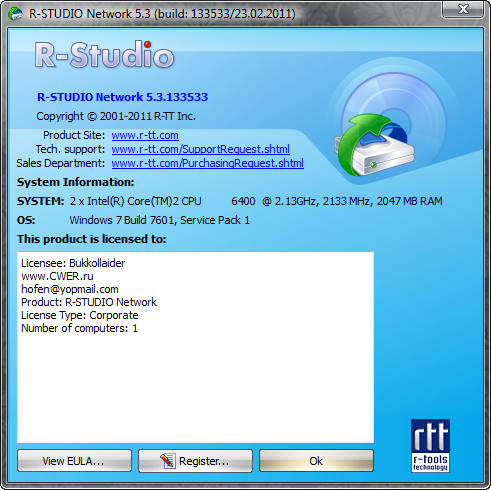Screen dimensions: 491x490
Task: Click the R-Studio title bar app icon
Action: coord(16,14)
